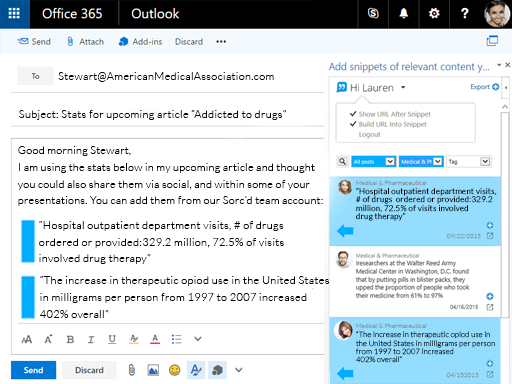This screenshot has height=384, width=512.
Task: Click the bottom Discard button
Action: tap(89, 370)
